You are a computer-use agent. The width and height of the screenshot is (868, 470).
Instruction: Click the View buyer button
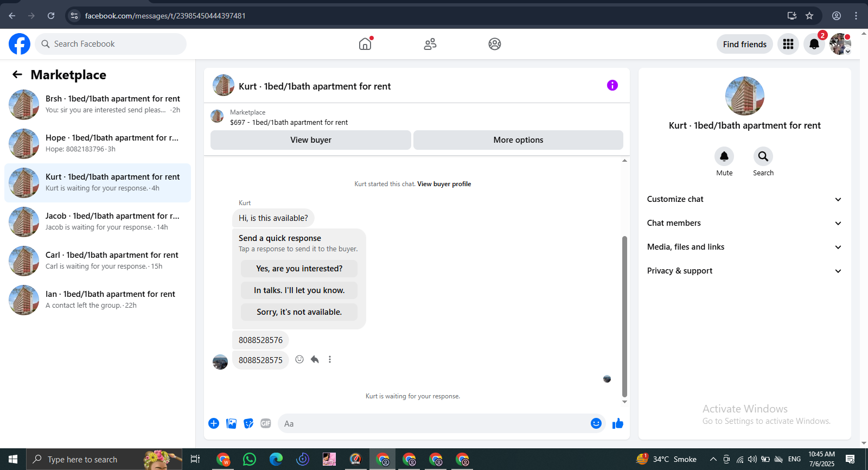(311, 140)
